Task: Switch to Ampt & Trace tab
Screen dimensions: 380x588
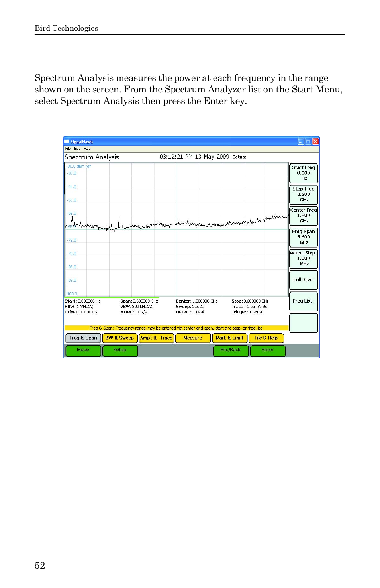Action: tap(156, 338)
